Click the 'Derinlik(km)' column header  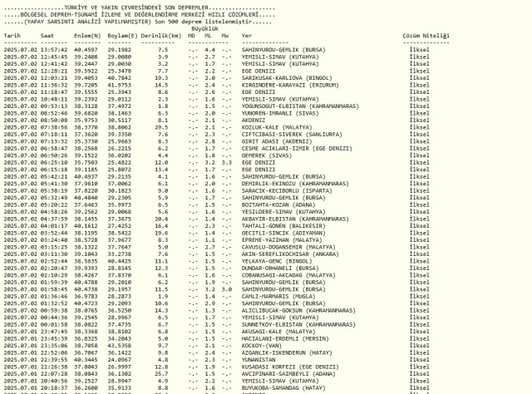(163, 37)
